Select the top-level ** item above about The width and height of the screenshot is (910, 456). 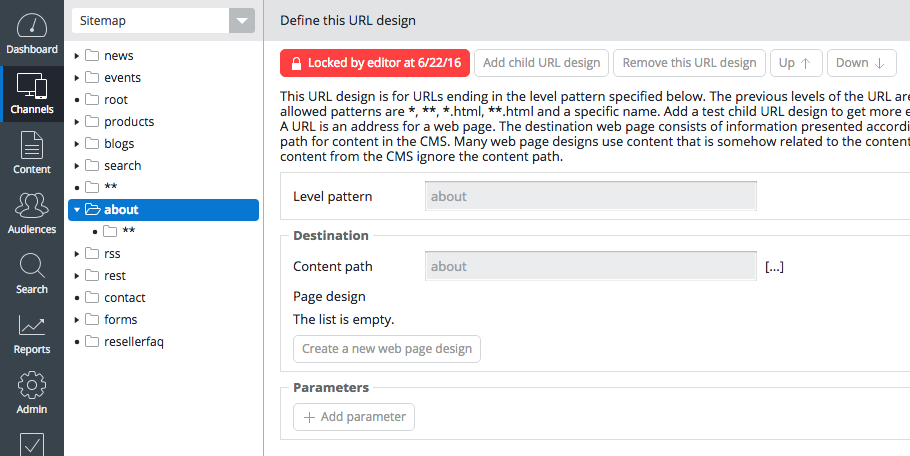[110, 187]
